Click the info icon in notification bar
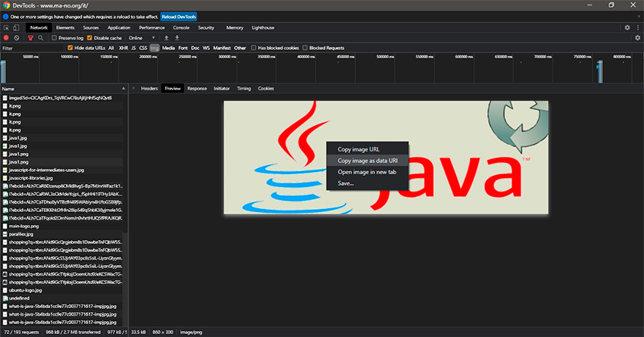 6,17
